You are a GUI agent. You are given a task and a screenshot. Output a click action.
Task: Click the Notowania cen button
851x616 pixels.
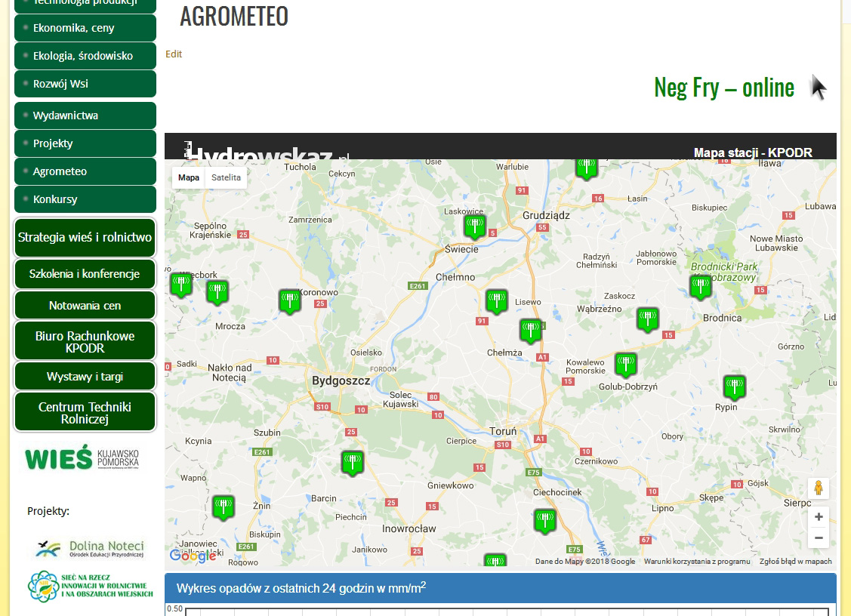tap(85, 306)
